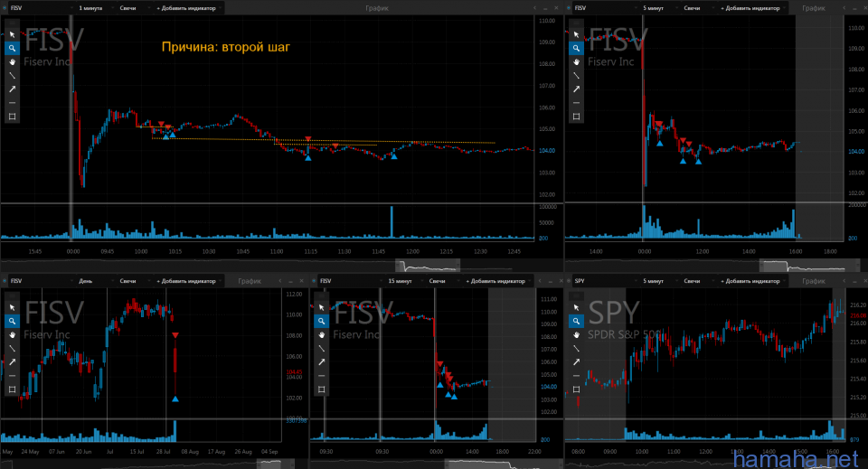This screenshot has height=469, width=868.
Task: Select the line drawing tool in 1-minute FISV chart
Action: pyautogui.click(x=12, y=75)
